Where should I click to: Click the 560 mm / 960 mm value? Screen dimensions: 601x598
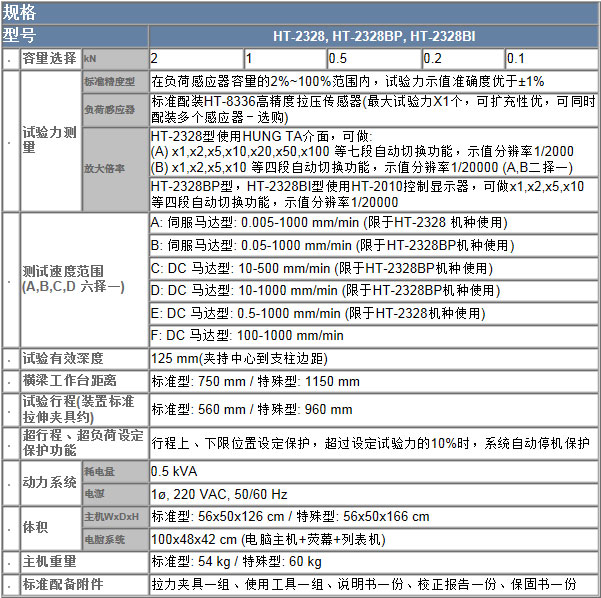point(252,409)
